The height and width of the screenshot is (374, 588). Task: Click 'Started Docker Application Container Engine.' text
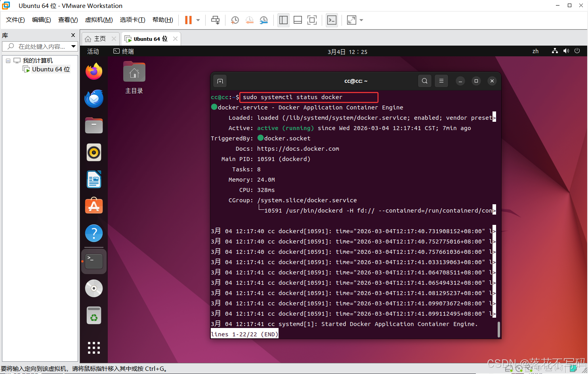point(399,324)
